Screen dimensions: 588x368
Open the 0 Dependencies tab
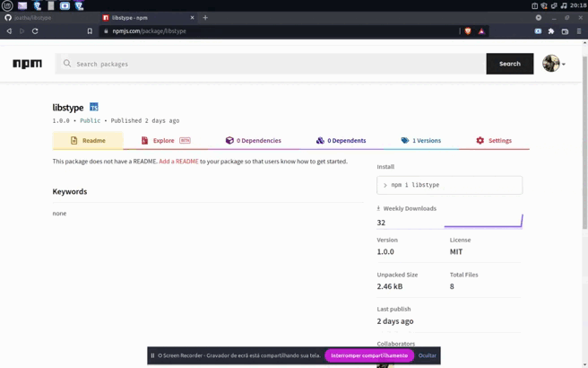(x=253, y=140)
